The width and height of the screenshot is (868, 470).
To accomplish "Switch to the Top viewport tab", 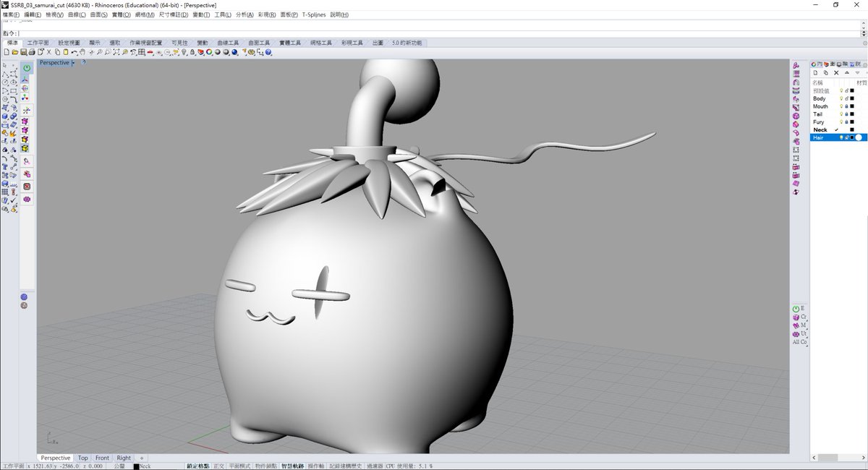I will click(x=83, y=458).
